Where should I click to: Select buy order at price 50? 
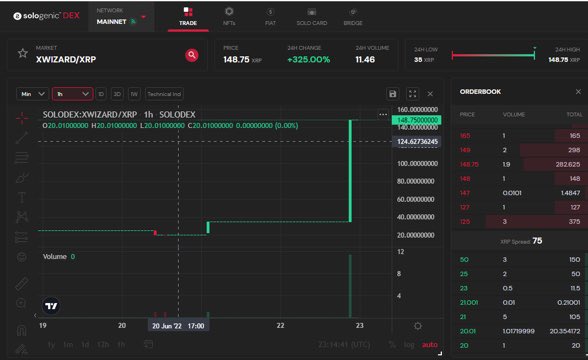tap(520, 260)
